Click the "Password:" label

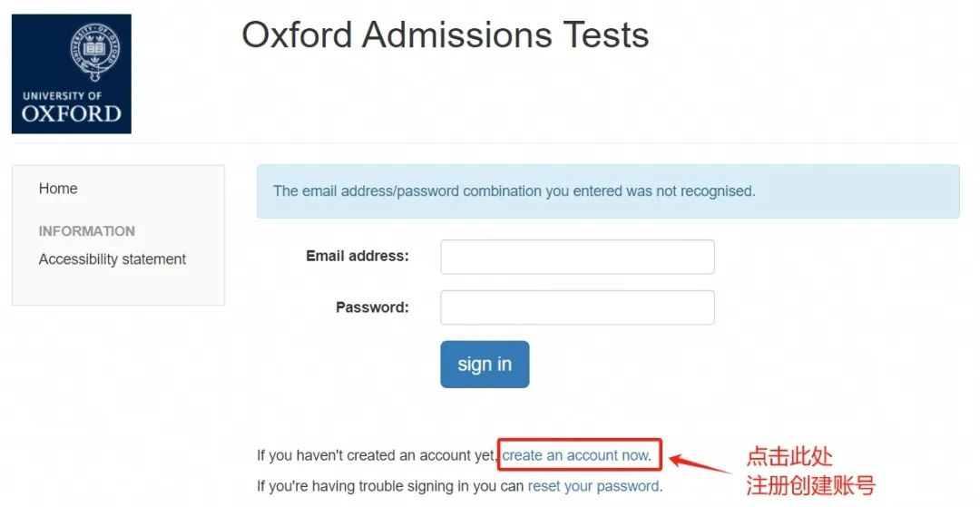[372, 307]
